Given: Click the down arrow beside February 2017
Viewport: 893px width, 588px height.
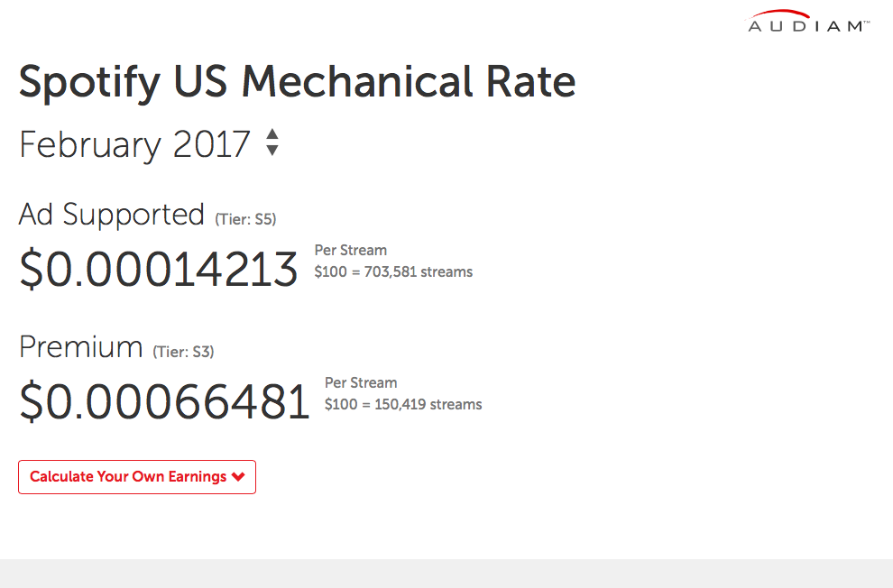Looking at the screenshot, I should [272, 151].
